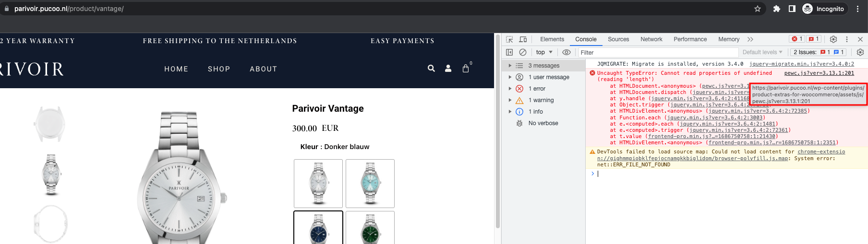The image size is (868, 244).
Task: Open the watch front view gallery thumbnail
Action: click(51, 174)
